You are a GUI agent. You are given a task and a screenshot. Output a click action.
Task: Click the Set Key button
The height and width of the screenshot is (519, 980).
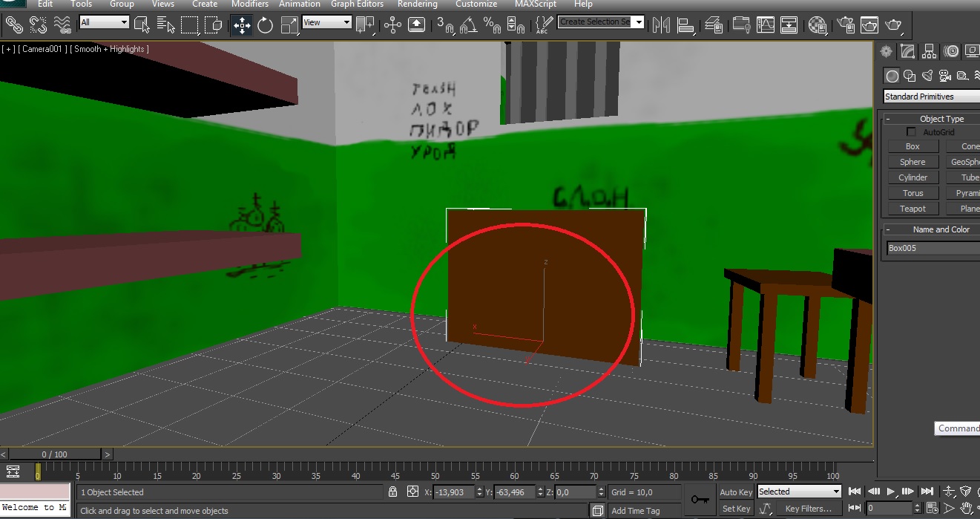735,509
